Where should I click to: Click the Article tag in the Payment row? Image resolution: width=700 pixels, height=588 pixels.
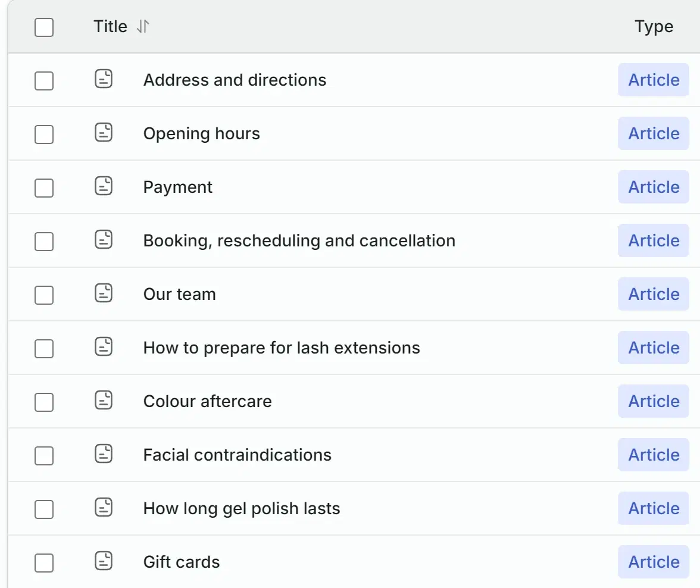point(654,187)
